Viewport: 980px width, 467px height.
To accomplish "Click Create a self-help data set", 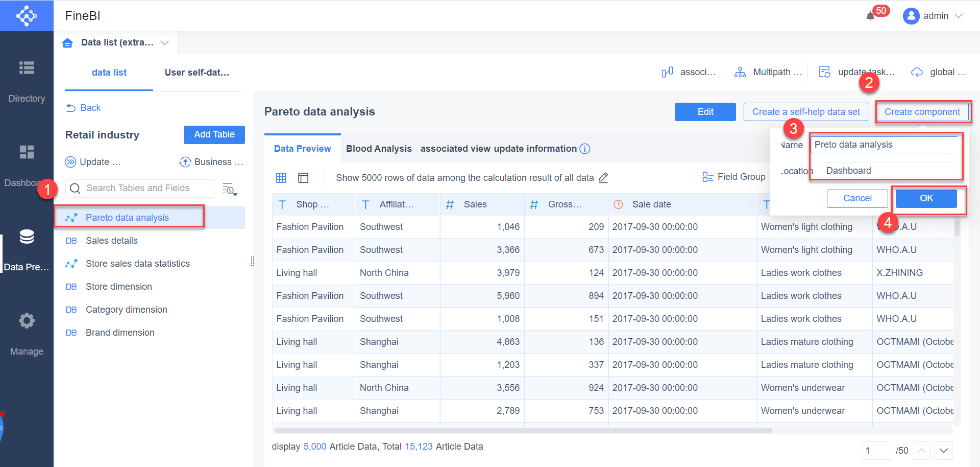I will 806,112.
